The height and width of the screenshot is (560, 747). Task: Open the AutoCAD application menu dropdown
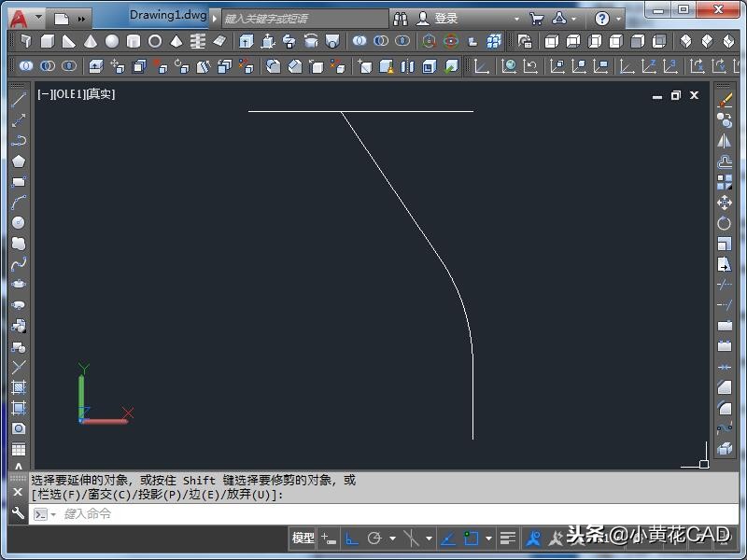pyautogui.click(x=26, y=18)
